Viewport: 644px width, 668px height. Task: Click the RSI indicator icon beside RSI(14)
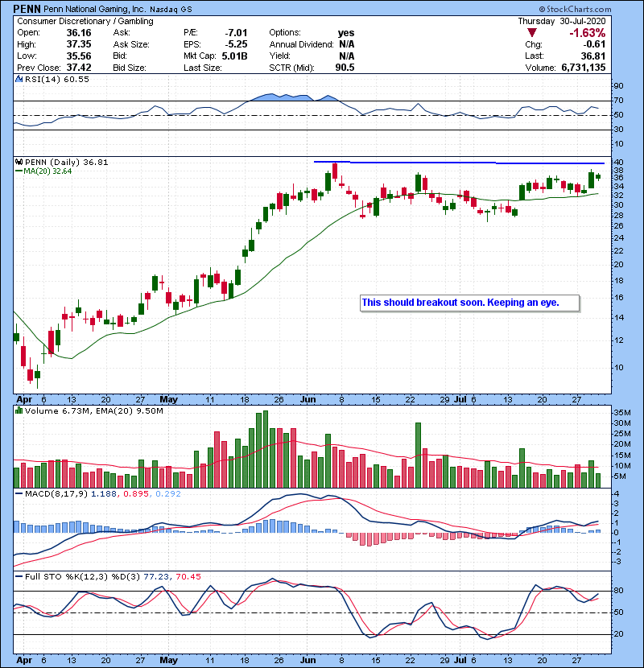click(x=19, y=79)
